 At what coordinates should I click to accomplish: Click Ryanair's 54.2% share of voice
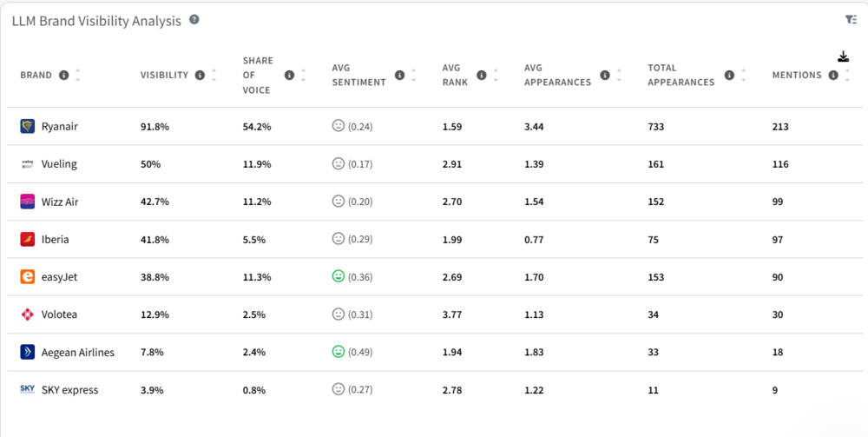click(x=257, y=127)
